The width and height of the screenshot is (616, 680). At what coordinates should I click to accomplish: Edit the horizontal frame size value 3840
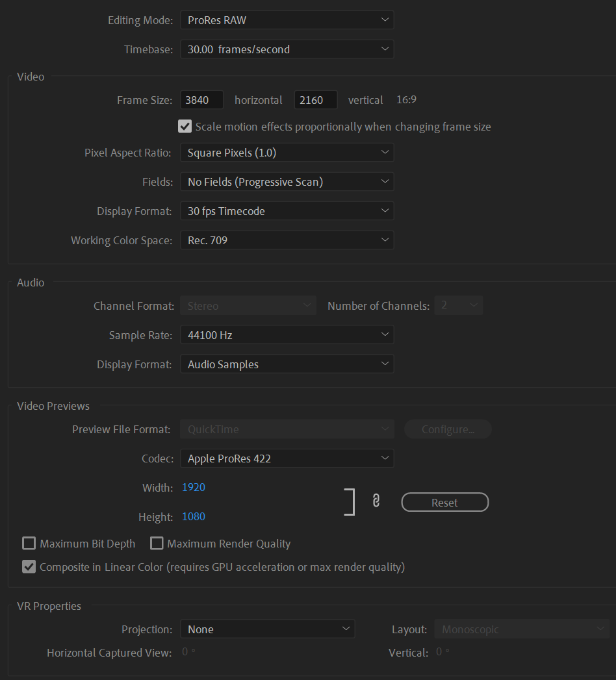pyautogui.click(x=201, y=99)
